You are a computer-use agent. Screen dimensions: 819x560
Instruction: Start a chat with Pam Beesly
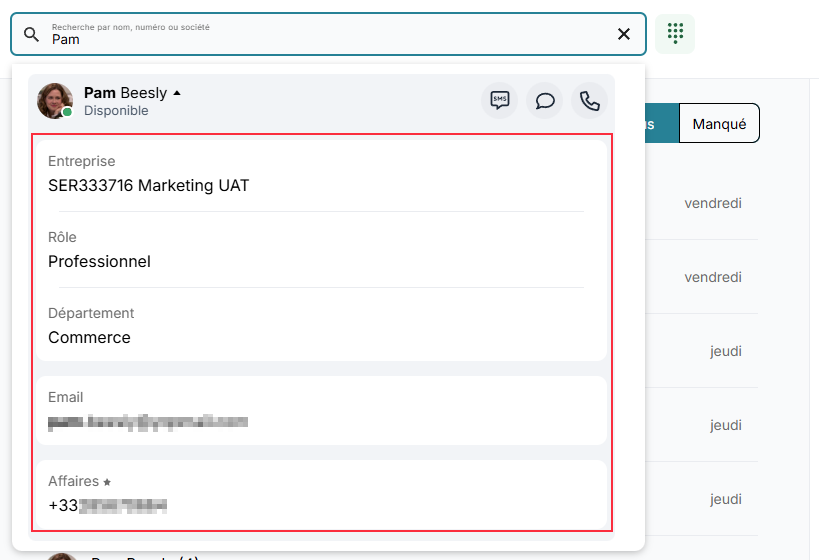coord(545,101)
